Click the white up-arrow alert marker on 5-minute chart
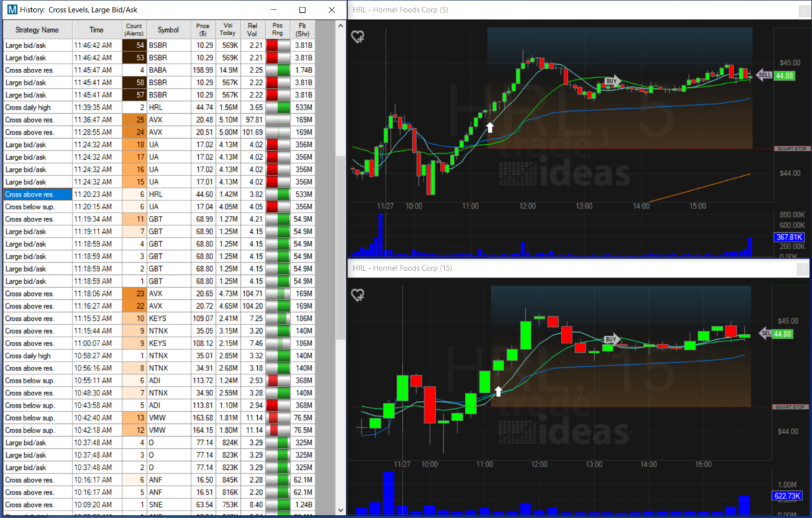Image resolution: width=812 pixels, height=518 pixels. pos(490,127)
